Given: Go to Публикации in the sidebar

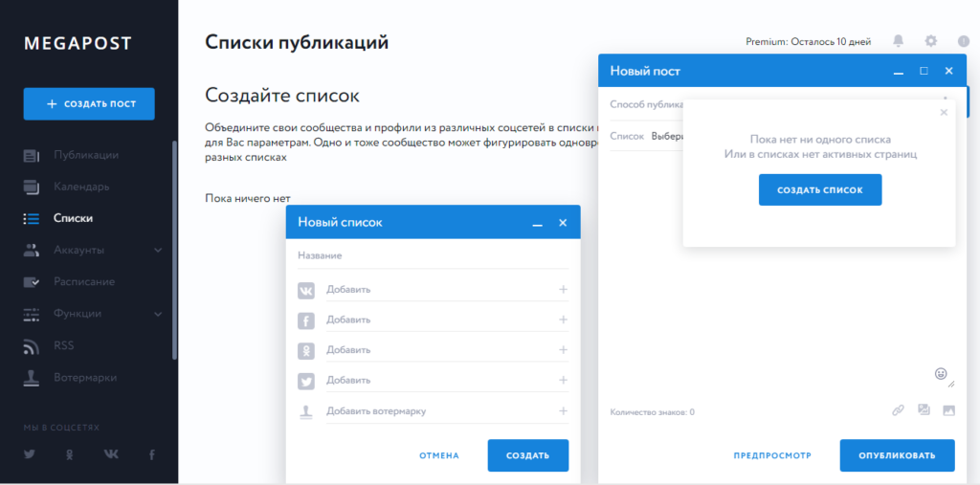Looking at the screenshot, I should 85,155.
